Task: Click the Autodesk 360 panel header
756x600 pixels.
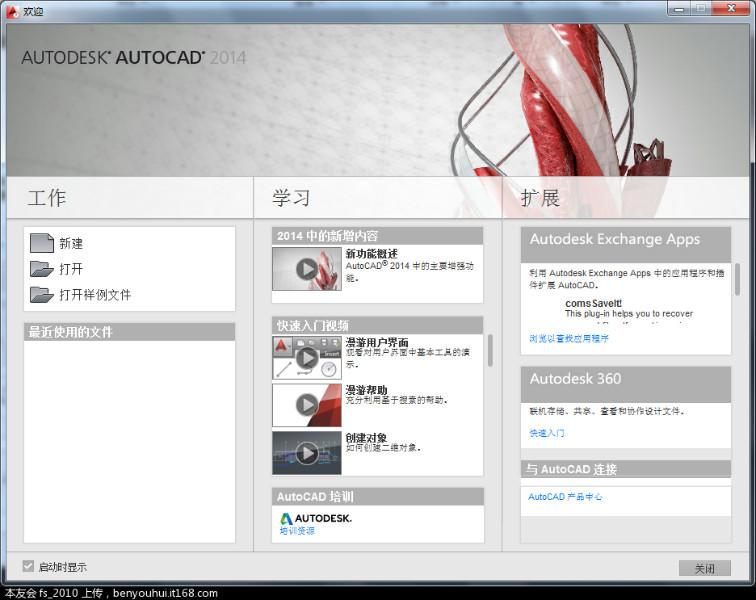Action: [x=626, y=384]
